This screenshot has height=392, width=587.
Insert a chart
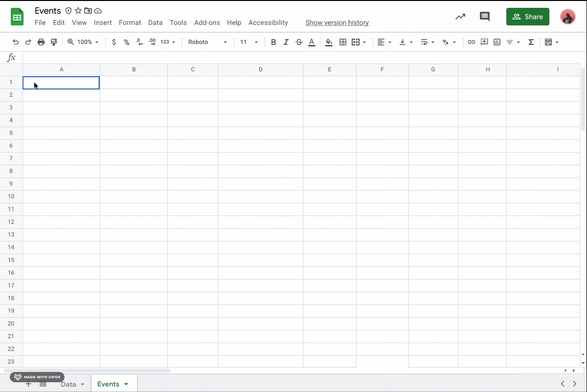[x=497, y=42]
